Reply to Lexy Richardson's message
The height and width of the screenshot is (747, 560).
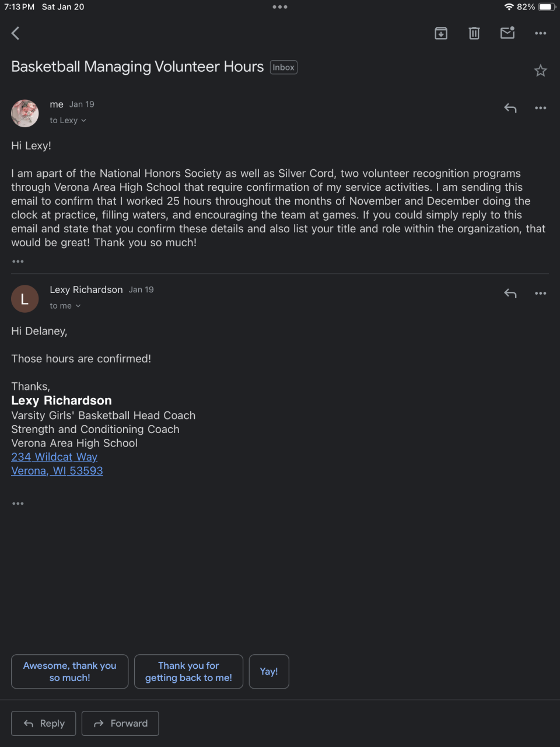(x=510, y=294)
